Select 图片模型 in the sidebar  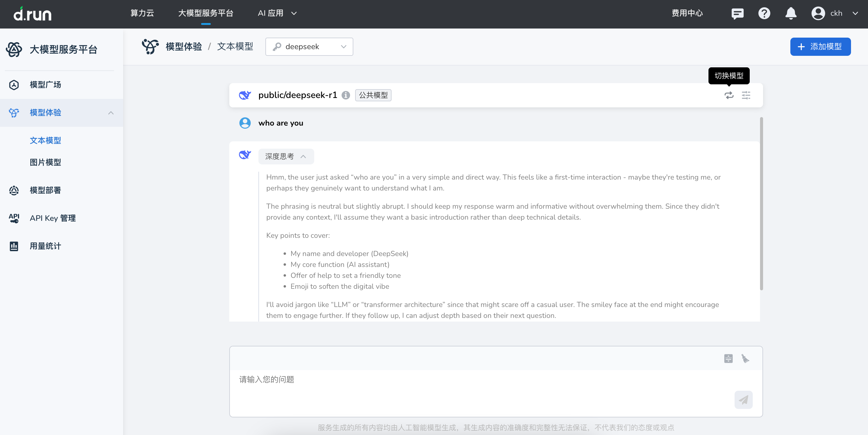point(45,162)
